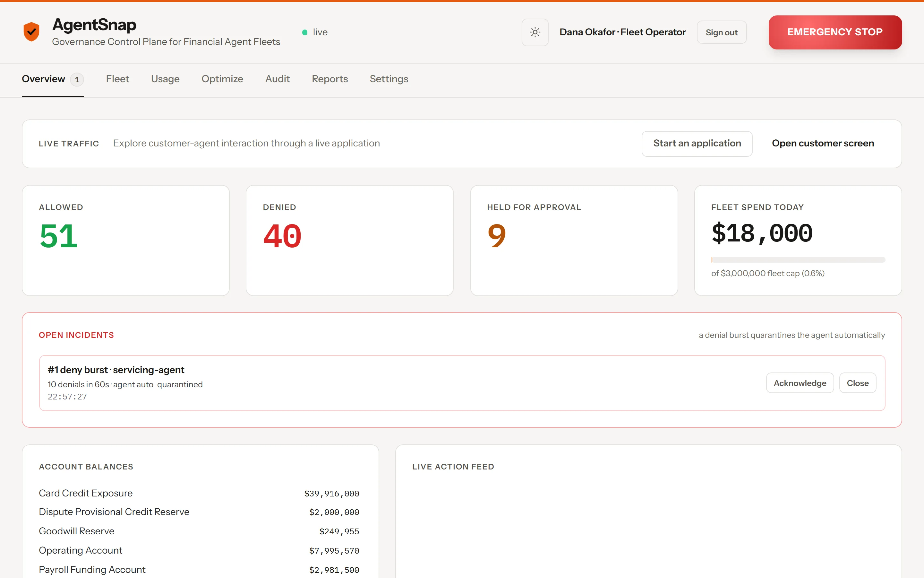Screen dimensions: 924x578
Task: Click 'of $3,000,000 fleet cap (0.6%)' text
Action: (x=768, y=273)
